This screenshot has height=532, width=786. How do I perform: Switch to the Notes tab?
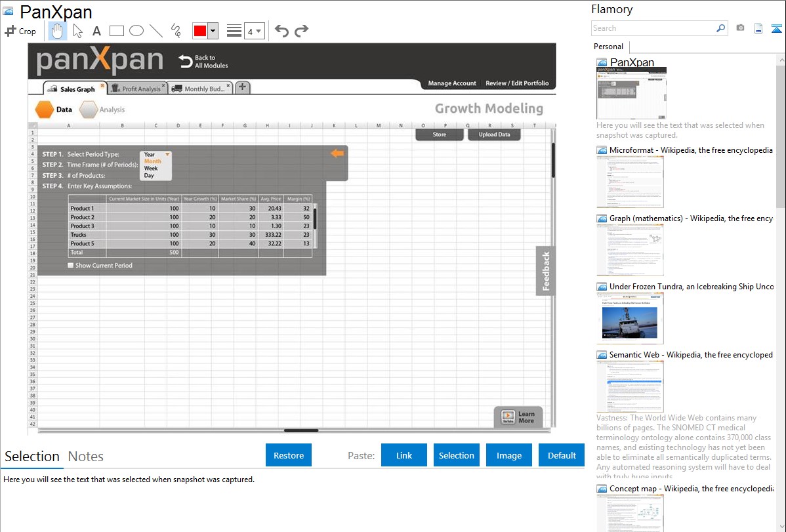86,457
